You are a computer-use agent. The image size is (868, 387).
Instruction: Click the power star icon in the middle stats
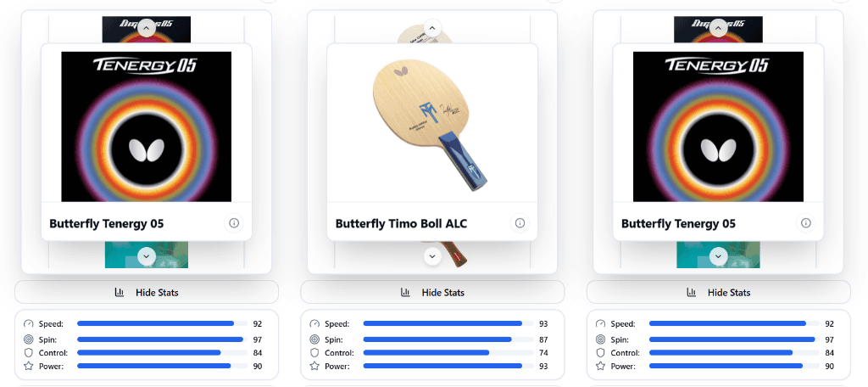click(x=314, y=366)
